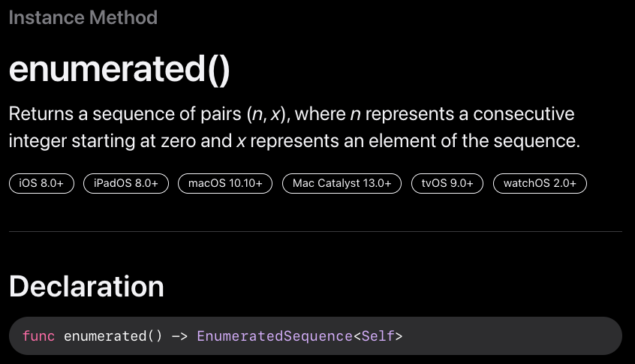Click the -> return arrow in the declaration

click(x=180, y=336)
